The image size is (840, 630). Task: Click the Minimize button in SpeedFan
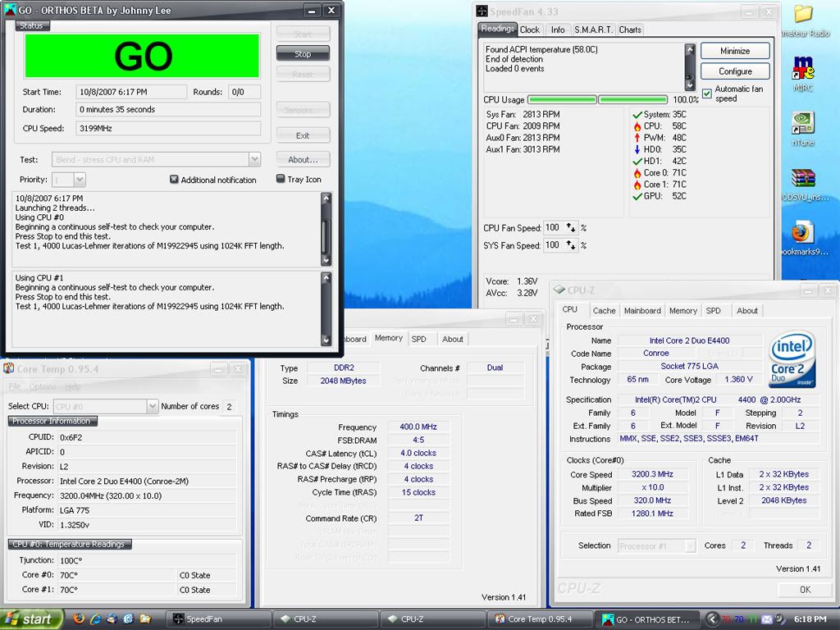tap(735, 51)
